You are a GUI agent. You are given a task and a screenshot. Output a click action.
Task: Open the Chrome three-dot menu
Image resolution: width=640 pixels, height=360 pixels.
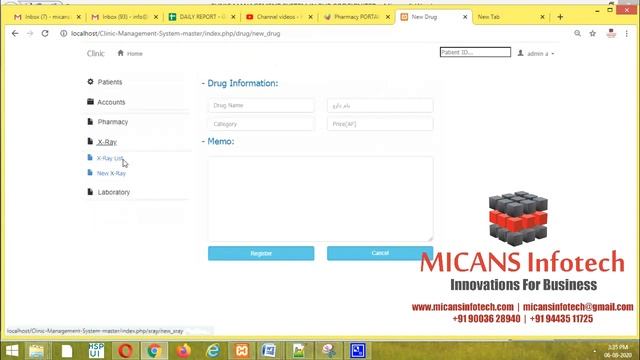point(627,33)
